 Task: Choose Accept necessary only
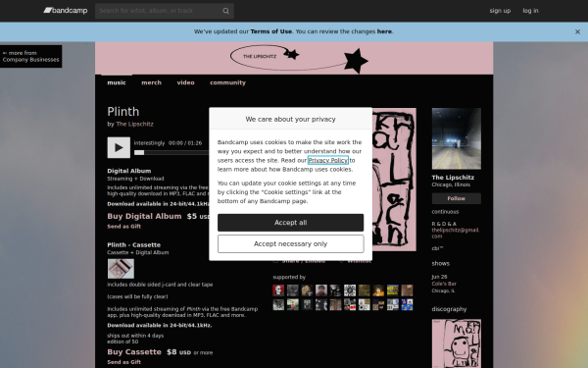point(291,244)
